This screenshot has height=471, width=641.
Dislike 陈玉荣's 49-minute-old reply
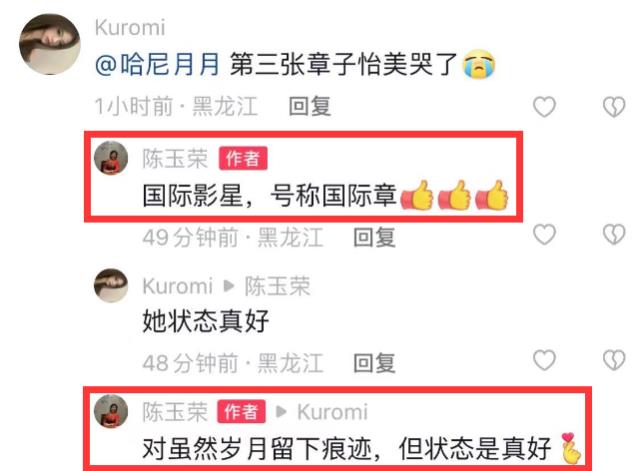[x=614, y=234]
